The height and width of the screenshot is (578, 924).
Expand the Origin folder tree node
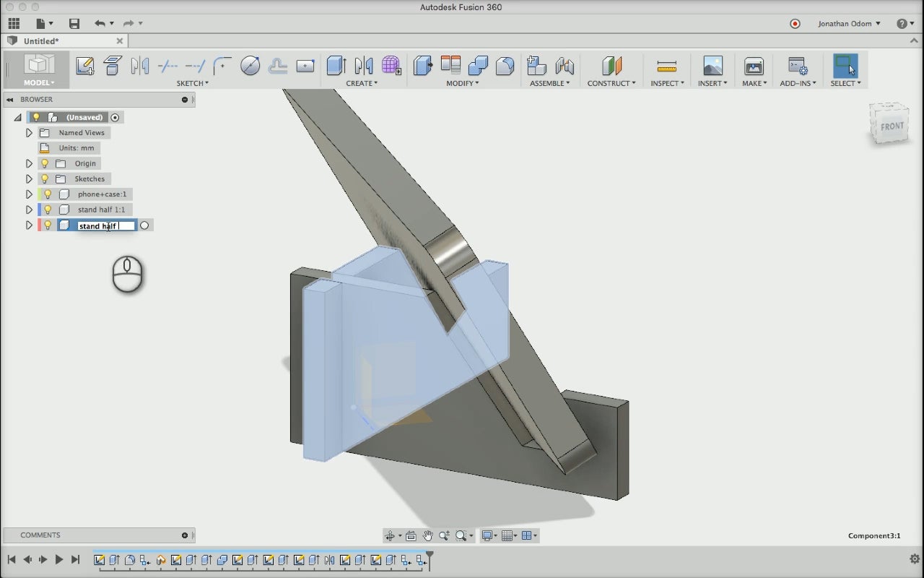pos(29,164)
